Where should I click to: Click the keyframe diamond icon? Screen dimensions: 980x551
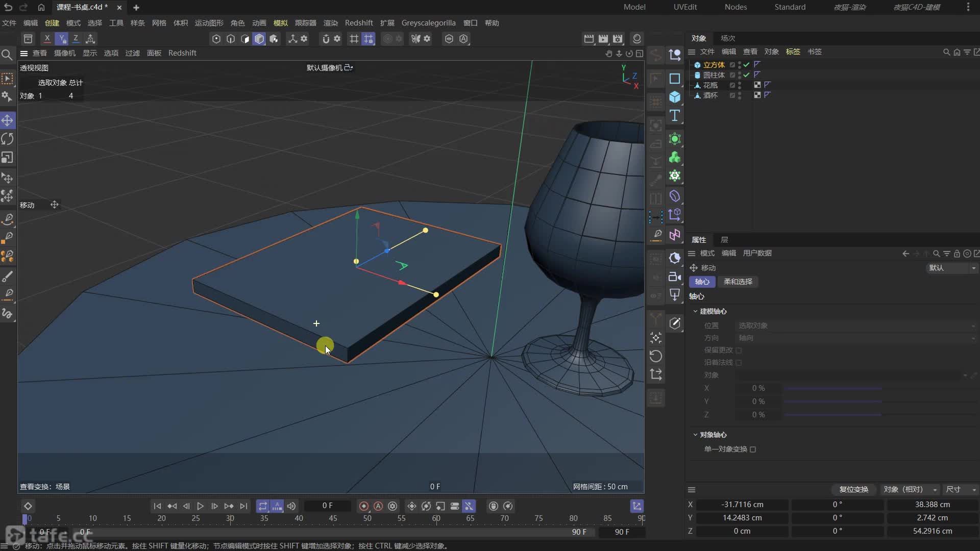(x=28, y=506)
